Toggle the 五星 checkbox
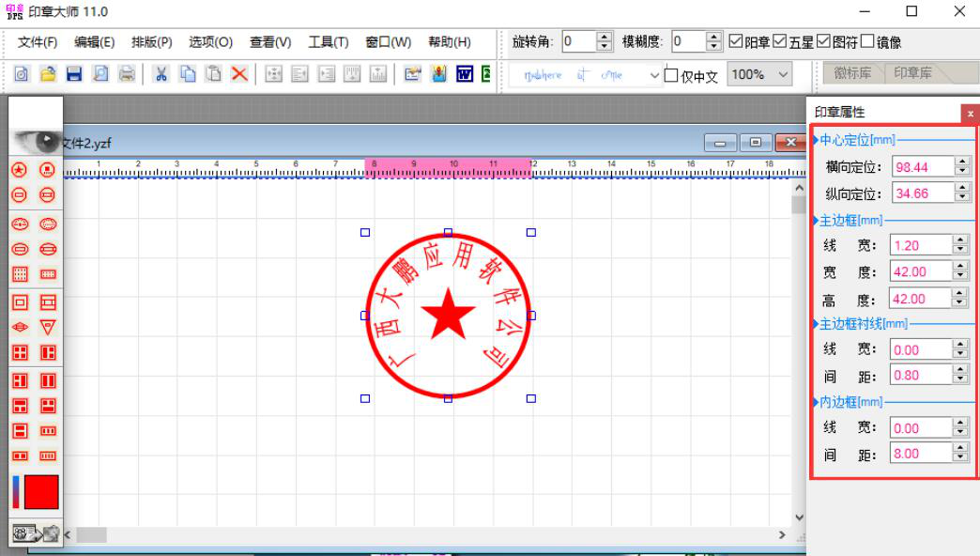 (779, 41)
